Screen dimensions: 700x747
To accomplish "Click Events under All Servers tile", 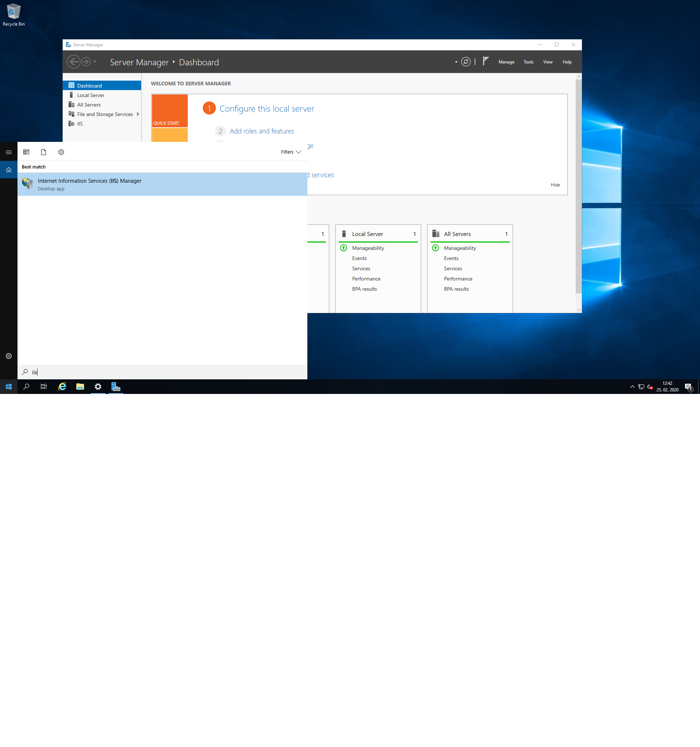I will 451,258.
